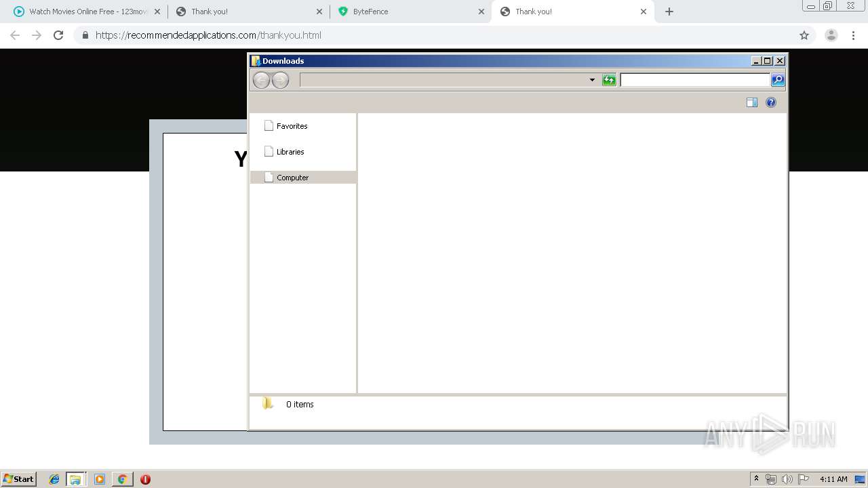Open Chrome three-dot menu

point(853,35)
